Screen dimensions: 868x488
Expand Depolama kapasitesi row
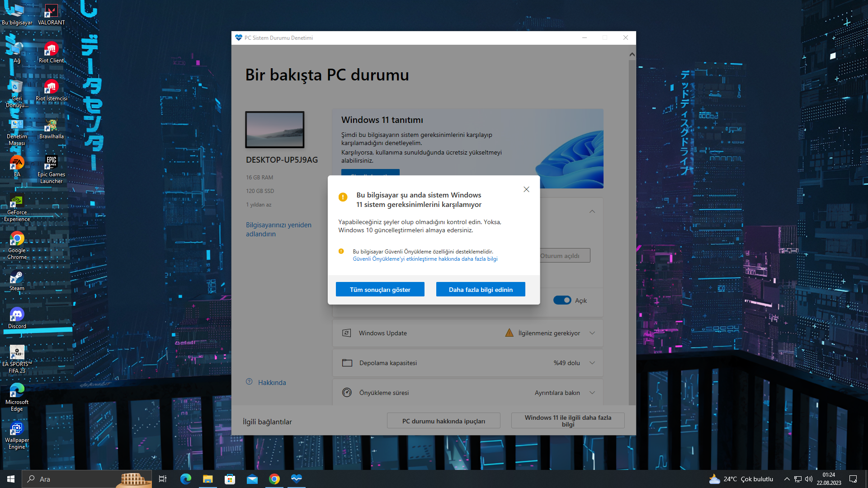coord(592,363)
